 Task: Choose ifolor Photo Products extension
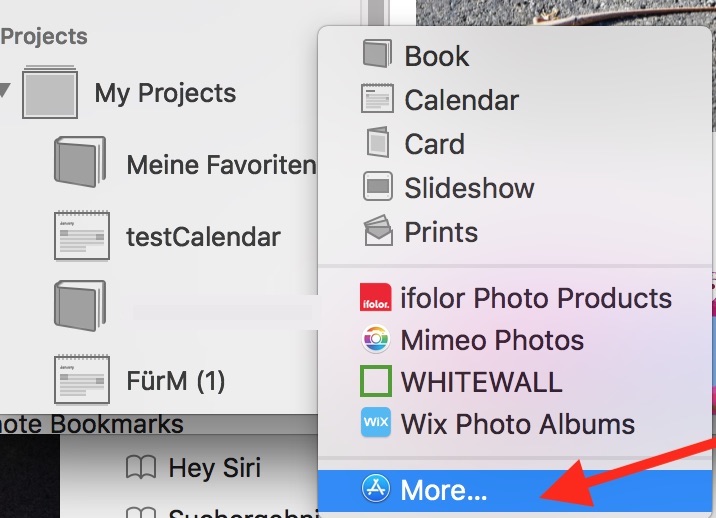pos(536,298)
